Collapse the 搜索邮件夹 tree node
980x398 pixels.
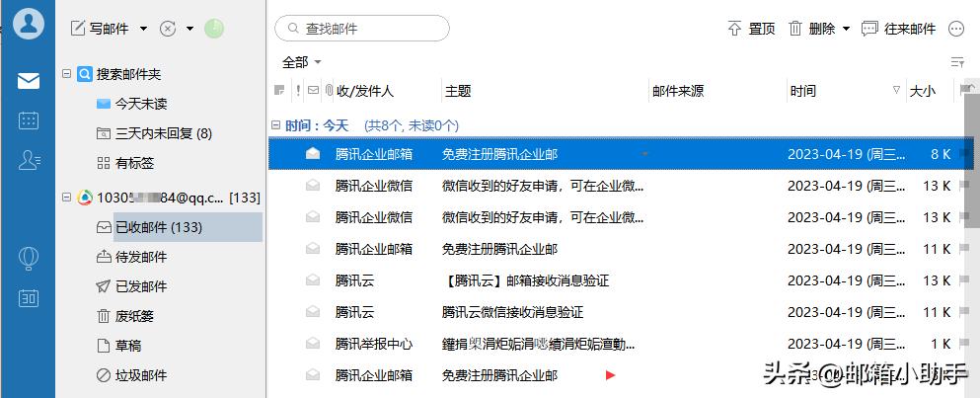coord(67,74)
